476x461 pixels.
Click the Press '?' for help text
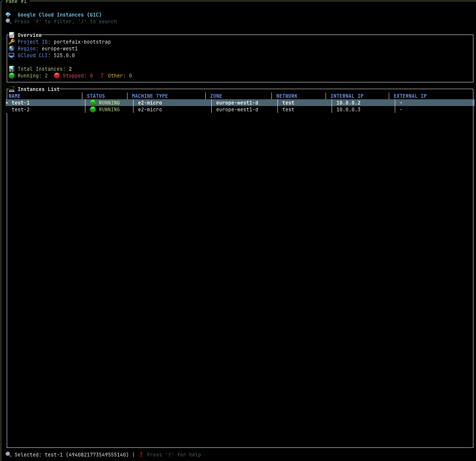[x=174, y=455]
